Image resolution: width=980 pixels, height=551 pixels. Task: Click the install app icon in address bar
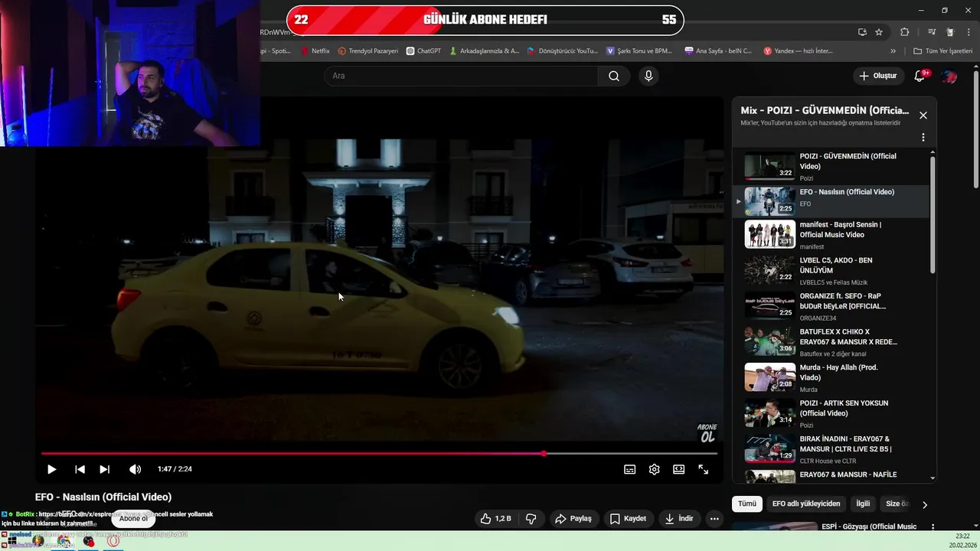coord(862,32)
